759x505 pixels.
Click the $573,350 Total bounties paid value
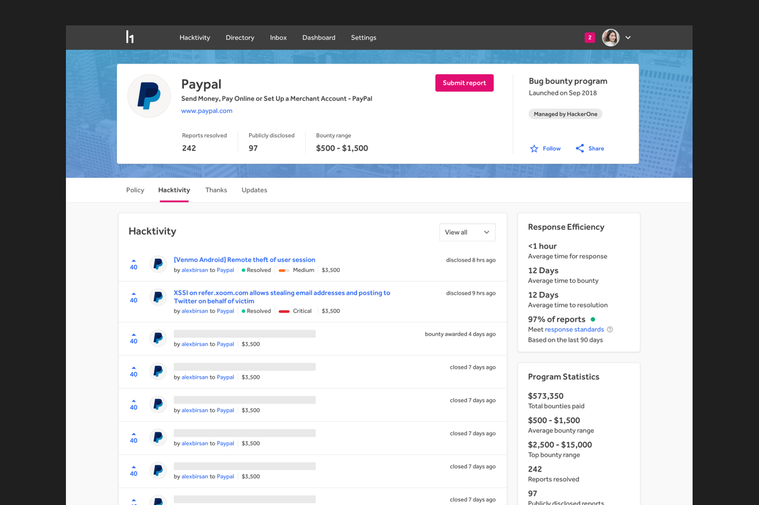[546, 396]
